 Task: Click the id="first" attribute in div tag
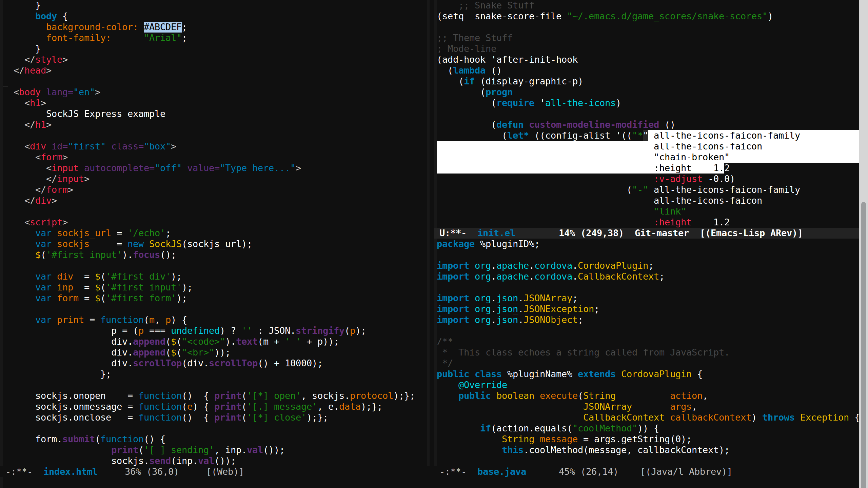click(x=78, y=146)
